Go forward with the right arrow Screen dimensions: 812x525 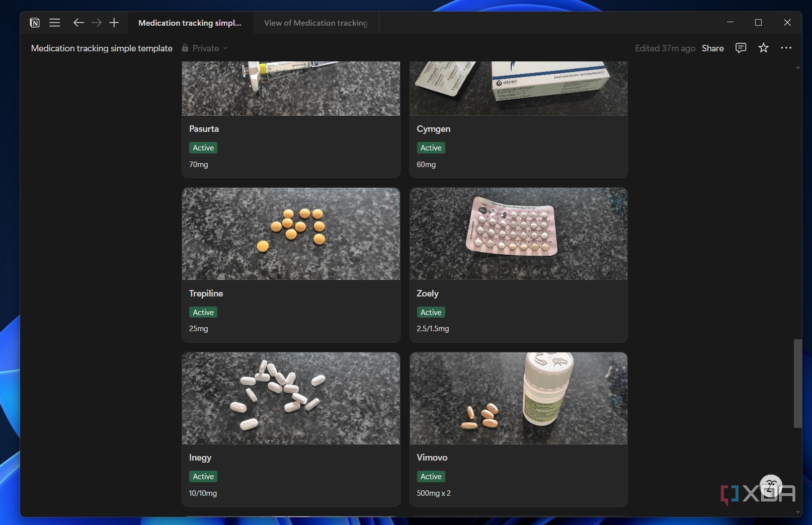pos(97,23)
